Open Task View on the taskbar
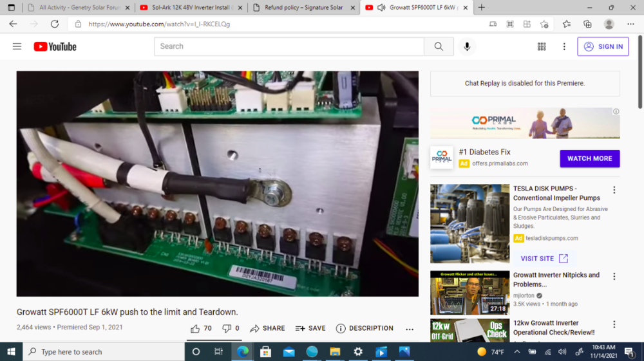The height and width of the screenshot is (361, 644). tap(218, 351)
